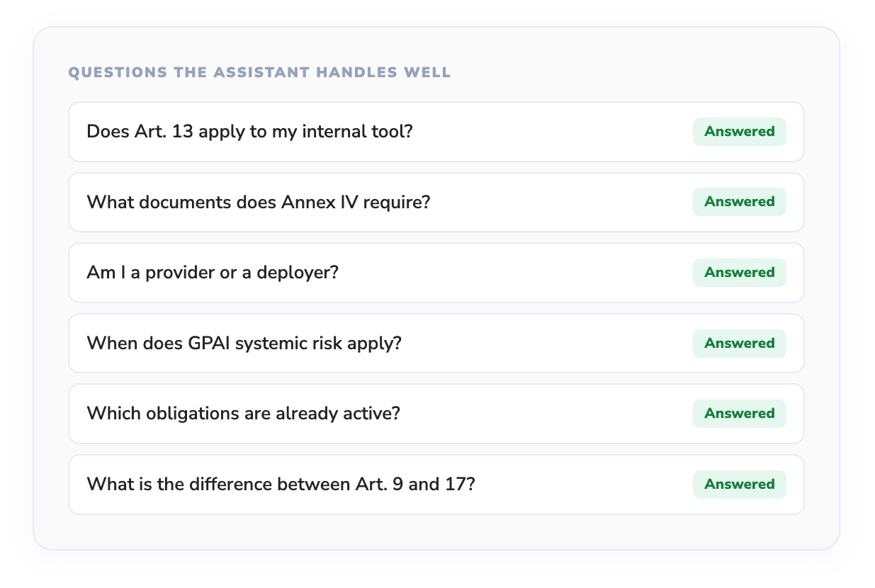Click empty area of the active obligations card
The image size is (875, 588).
pos(546,414)
